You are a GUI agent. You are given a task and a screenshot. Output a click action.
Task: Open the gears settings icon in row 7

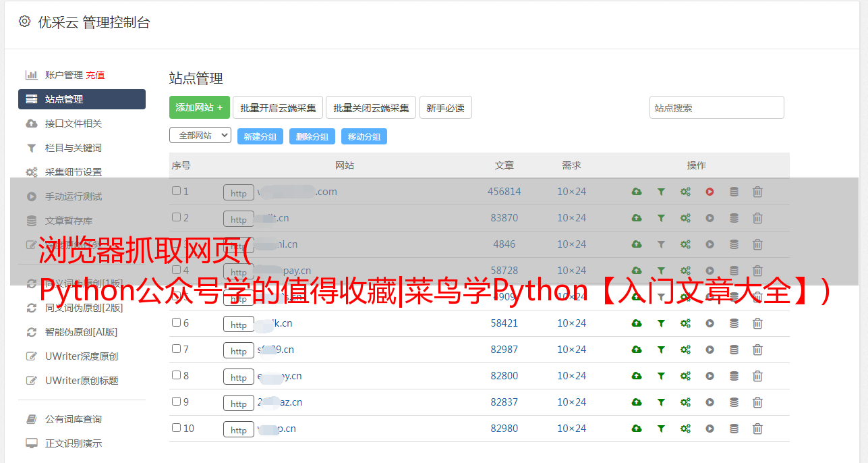(x=685, y=350)
